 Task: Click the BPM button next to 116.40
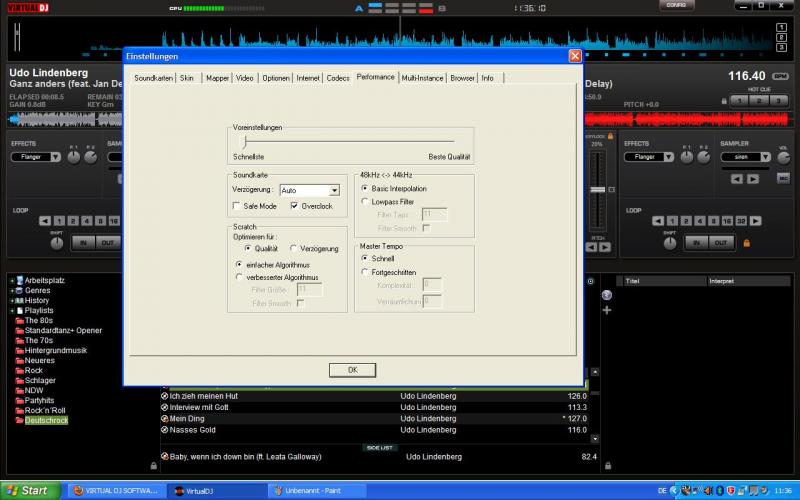[780, 77]
